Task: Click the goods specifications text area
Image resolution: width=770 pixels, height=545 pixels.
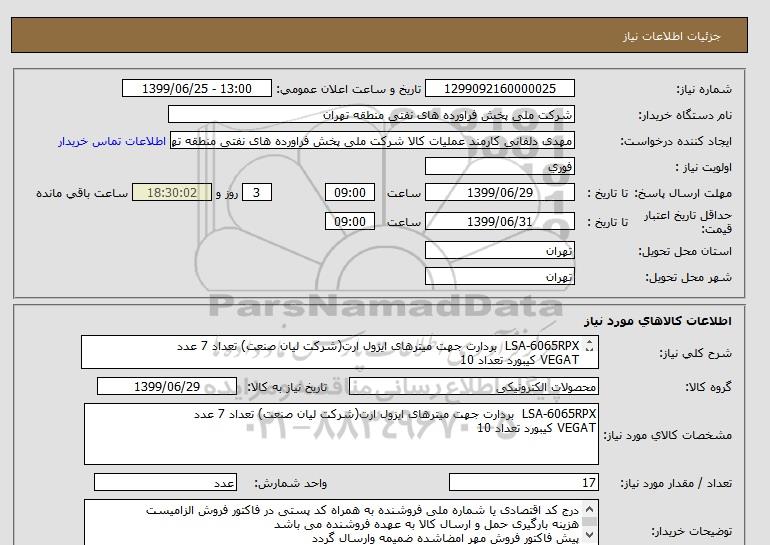Action: tap(341, 434)
